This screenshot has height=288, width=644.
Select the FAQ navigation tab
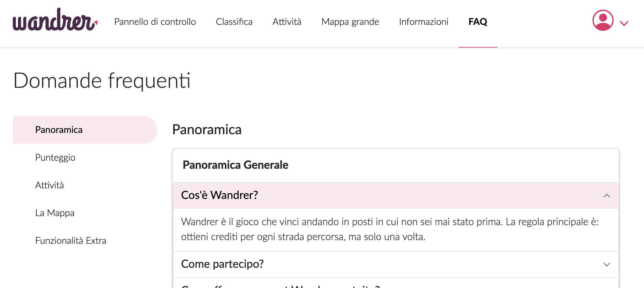tap(478, 22)
